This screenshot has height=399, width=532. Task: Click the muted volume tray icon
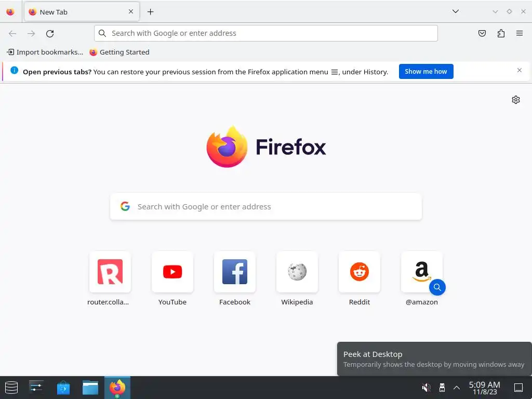pos(426,388)
